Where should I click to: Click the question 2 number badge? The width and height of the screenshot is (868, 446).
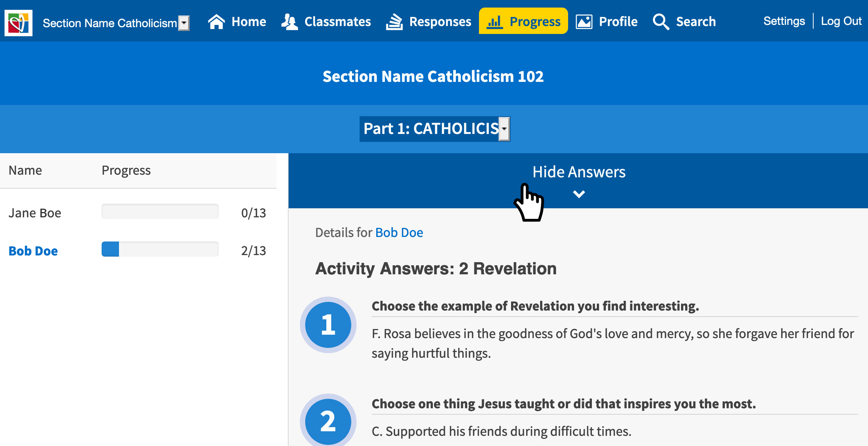pos(328,421)
